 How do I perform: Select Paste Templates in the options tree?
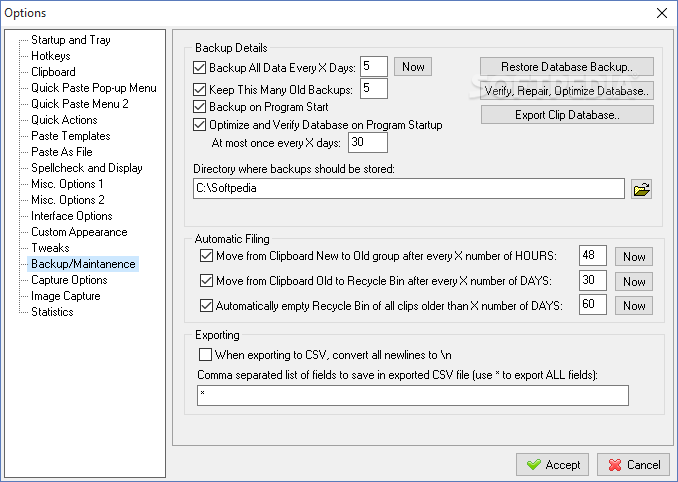coord(70,136)
